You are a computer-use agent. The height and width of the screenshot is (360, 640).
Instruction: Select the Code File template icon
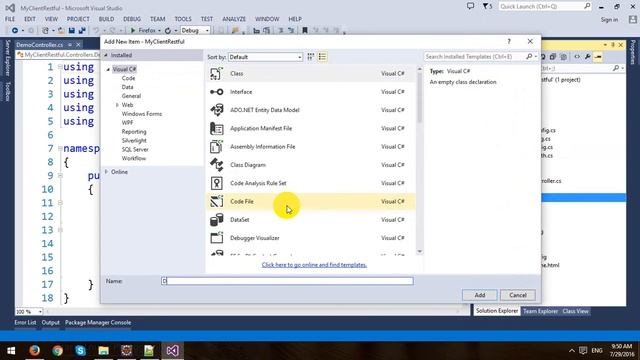click(x=216, y=201)
